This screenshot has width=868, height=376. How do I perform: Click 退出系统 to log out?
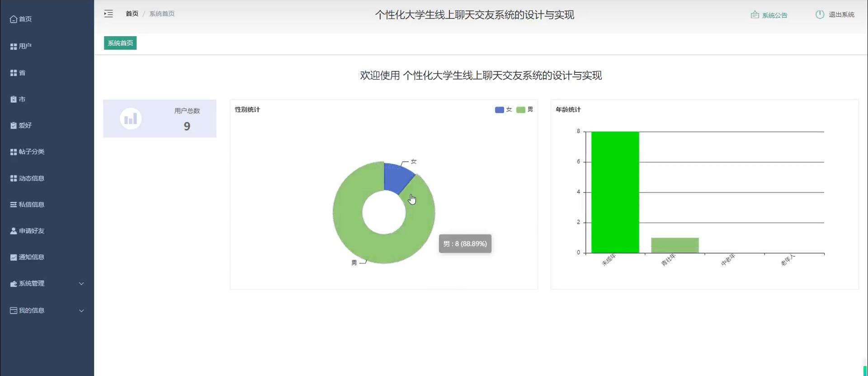click(841, 14)
